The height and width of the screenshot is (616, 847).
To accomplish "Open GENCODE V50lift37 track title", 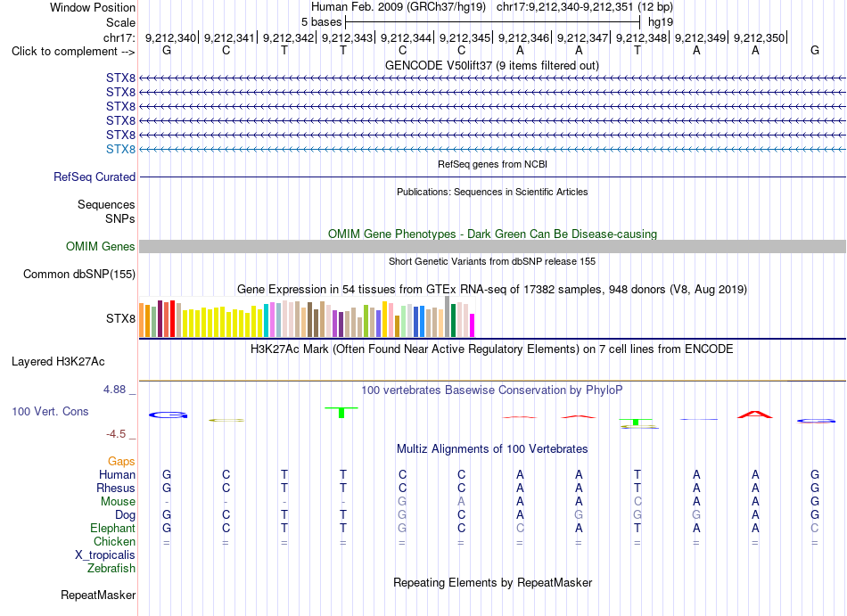I will pyautogui.click(x=491, y=65).
